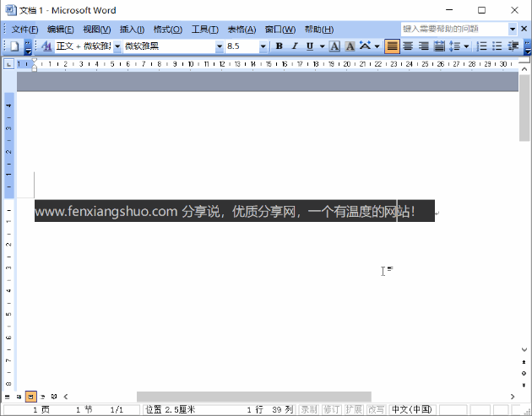Toggle 录制 macro recording in status bar

pos(309,409)
